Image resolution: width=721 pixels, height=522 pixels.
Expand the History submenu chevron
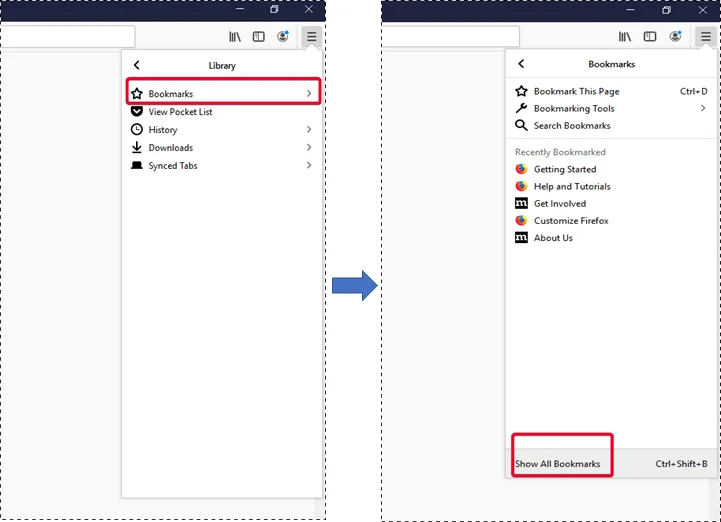309,129
